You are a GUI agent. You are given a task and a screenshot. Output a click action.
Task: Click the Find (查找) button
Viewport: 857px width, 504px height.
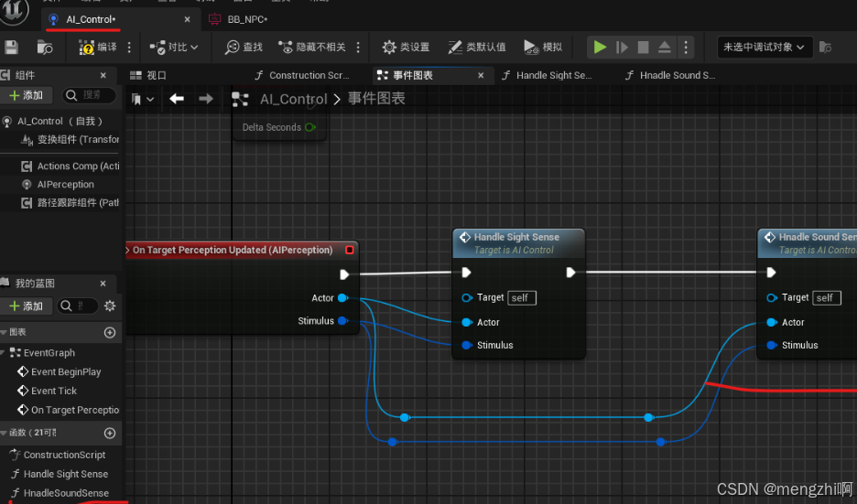click(x=244, y=48)
